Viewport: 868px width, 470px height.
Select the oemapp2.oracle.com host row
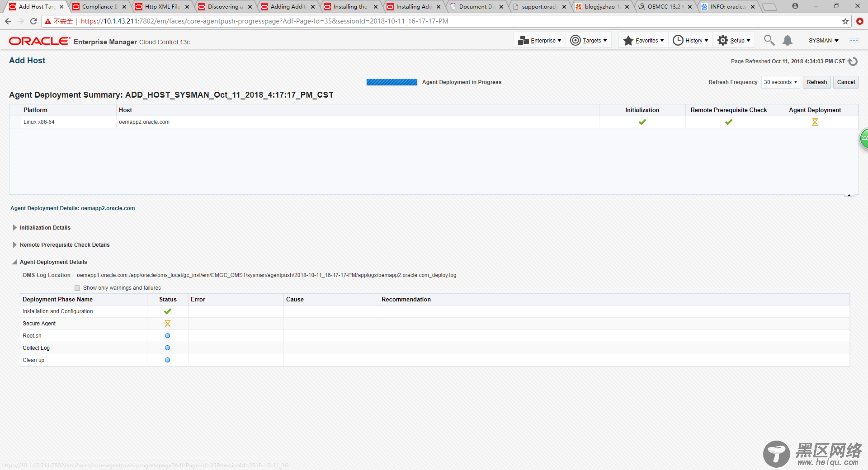tap(434, 122)
